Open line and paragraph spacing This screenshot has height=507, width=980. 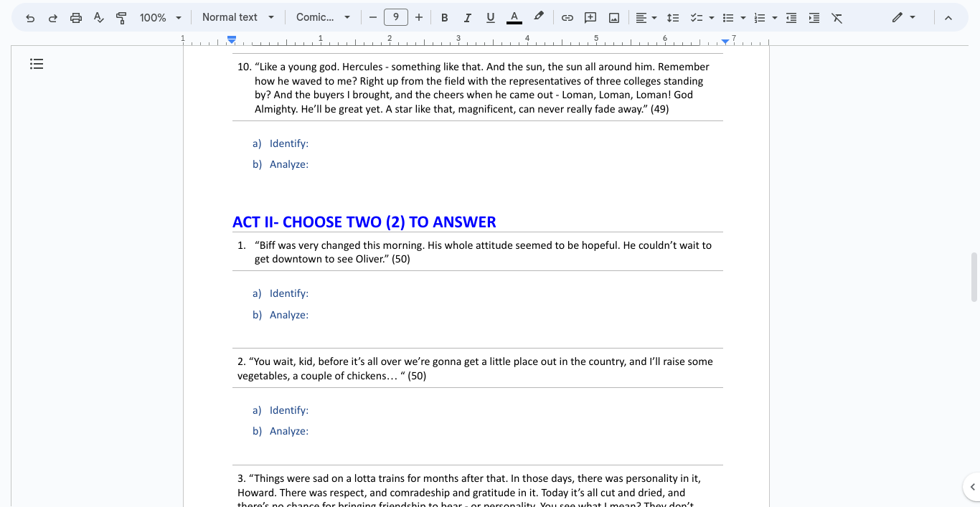pyautogui.click(x=673, y=18)
